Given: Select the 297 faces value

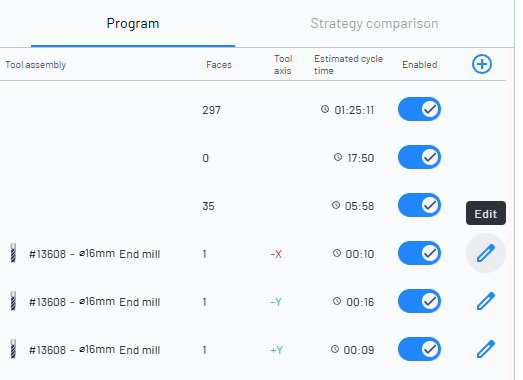Looking at the screenshot, I should (x=211, y=110).
